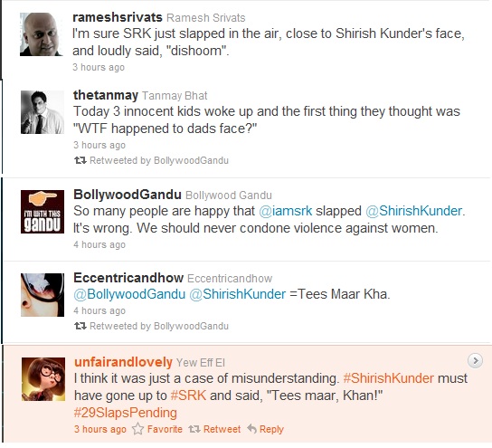Open the 3 hours ago timestamp on rameshsrivats tweet
Screen dimensions: 492x448
click(99, 67)
